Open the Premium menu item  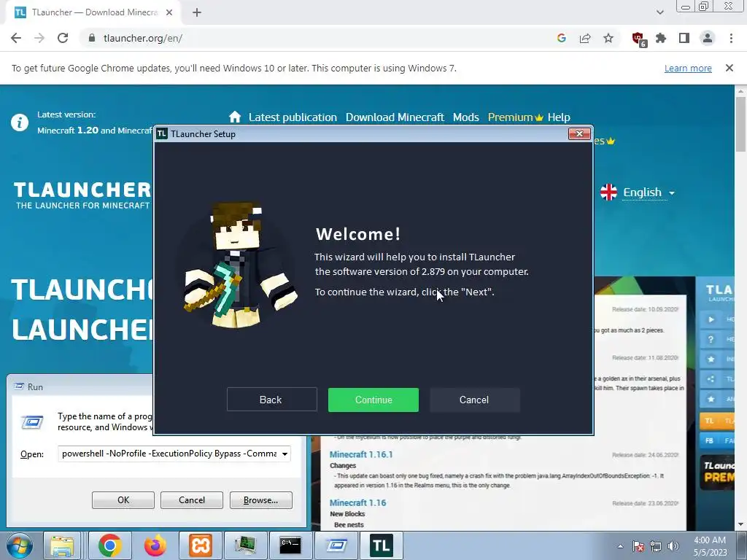click(515, 117)
